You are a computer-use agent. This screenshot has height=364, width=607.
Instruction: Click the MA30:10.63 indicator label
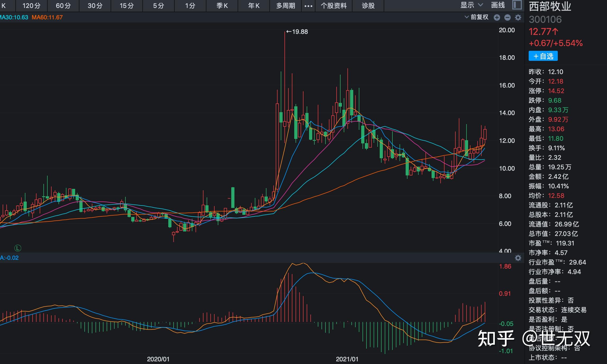14,17
